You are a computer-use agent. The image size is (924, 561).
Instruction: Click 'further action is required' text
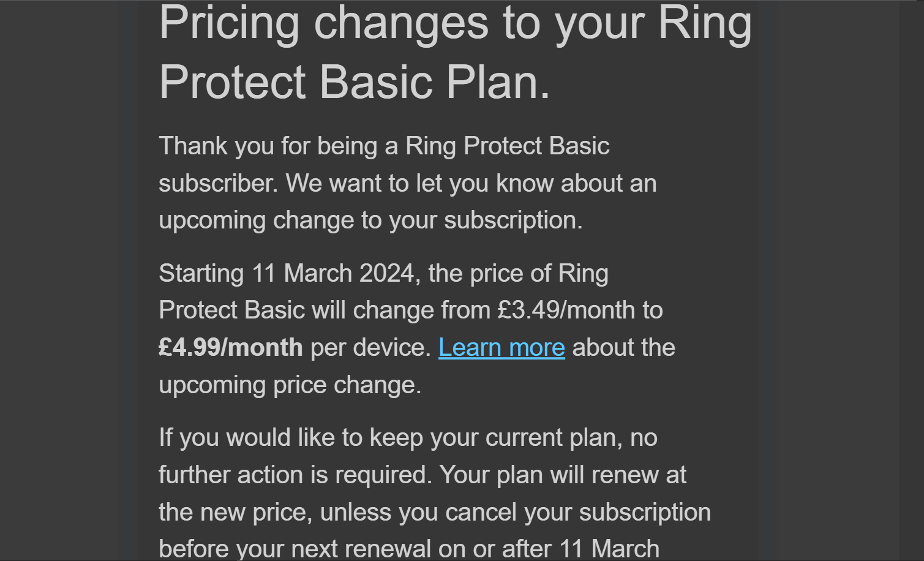tap(295, 475)
